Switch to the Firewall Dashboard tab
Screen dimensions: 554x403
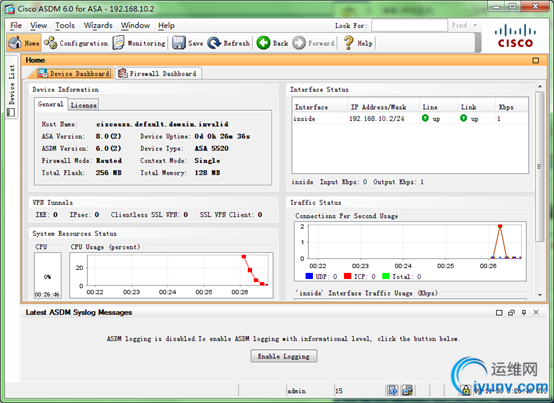(158, 73)
